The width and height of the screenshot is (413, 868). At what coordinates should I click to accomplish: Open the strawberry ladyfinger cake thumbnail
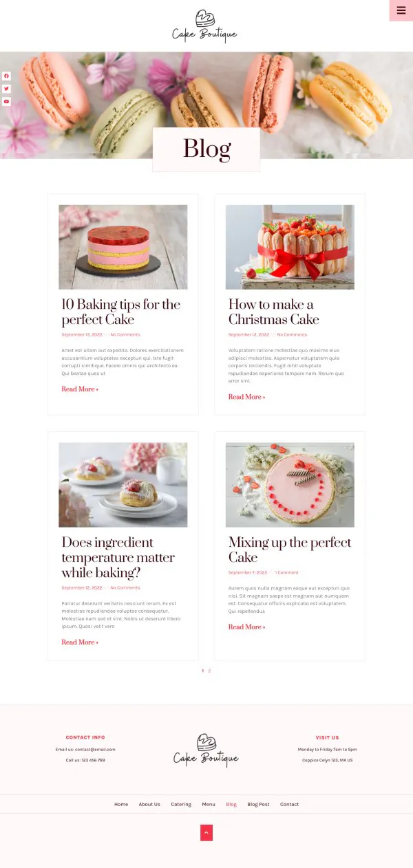(290, 247)
